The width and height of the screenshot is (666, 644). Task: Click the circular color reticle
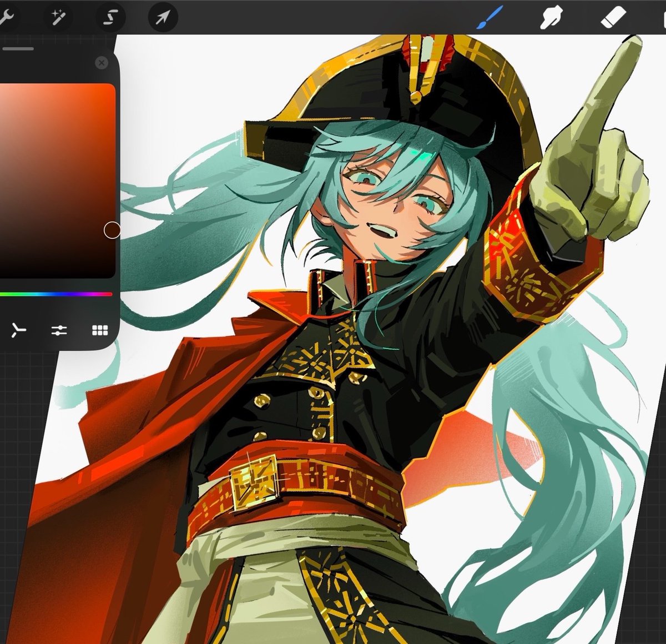click(x=112, y=230)
